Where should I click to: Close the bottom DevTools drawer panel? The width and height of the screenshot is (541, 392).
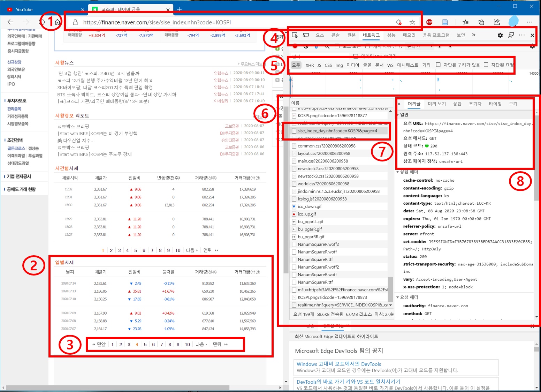point(532,326)
